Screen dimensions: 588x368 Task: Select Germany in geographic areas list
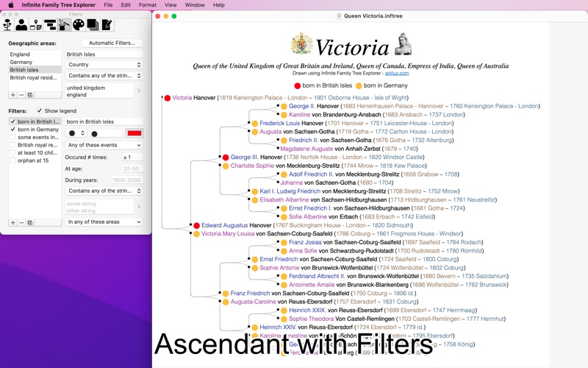(x=35, y=62)
